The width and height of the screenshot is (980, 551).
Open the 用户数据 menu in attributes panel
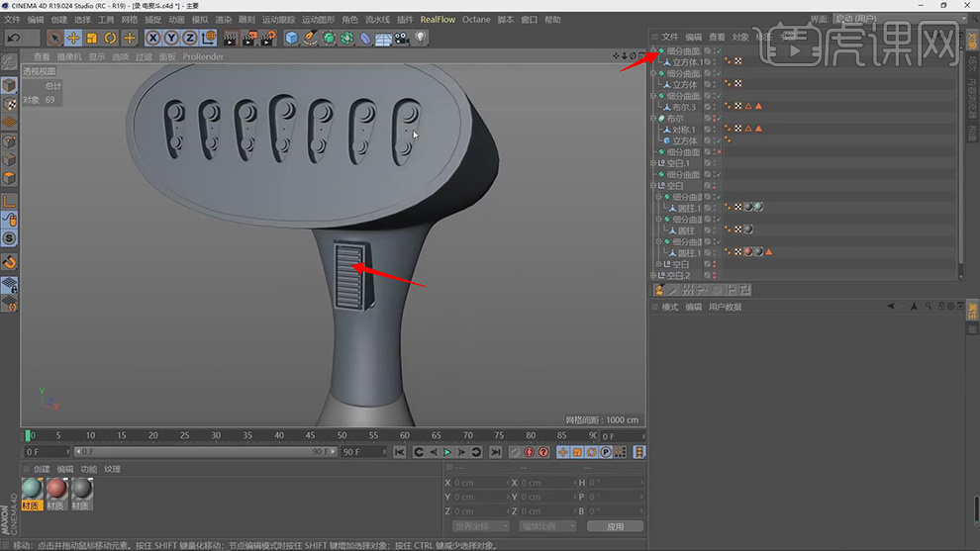(725, 307)
